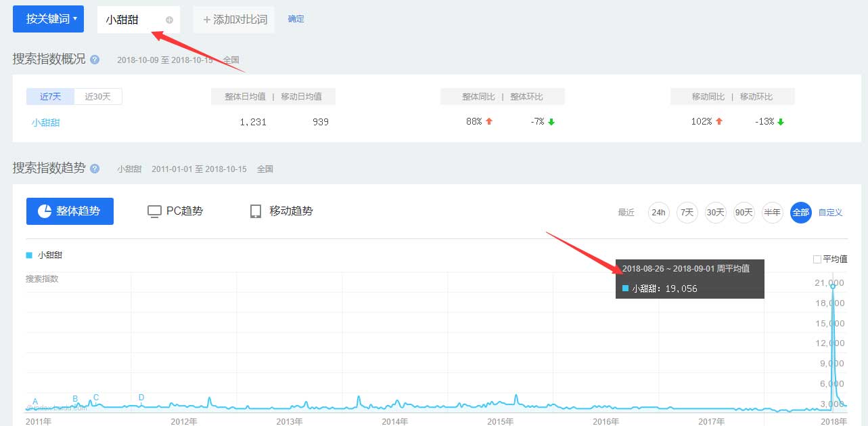Select the 24h time range tab
This screenshot has width=868, height=426.
coord(658,212)
